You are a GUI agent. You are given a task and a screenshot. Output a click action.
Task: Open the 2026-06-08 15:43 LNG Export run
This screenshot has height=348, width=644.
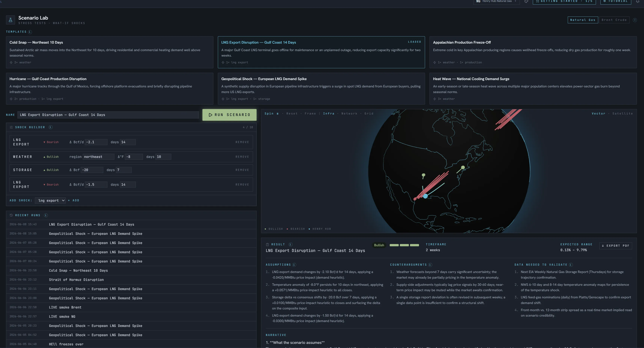(131, 224)
